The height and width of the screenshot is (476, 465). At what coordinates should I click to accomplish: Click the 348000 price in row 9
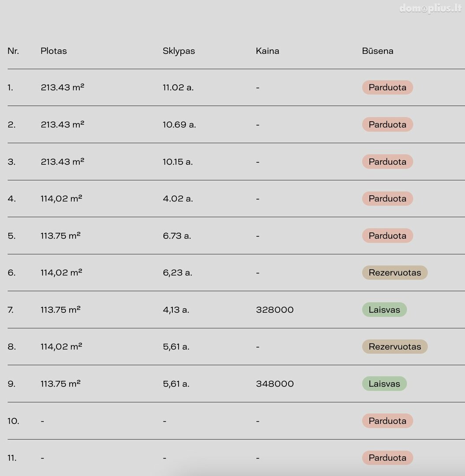coord(275,384)
